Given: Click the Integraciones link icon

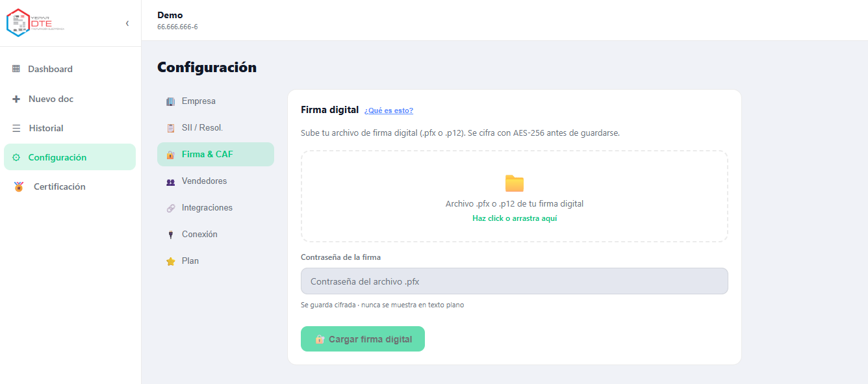Looking at the screenshot, I should point(170,208).
